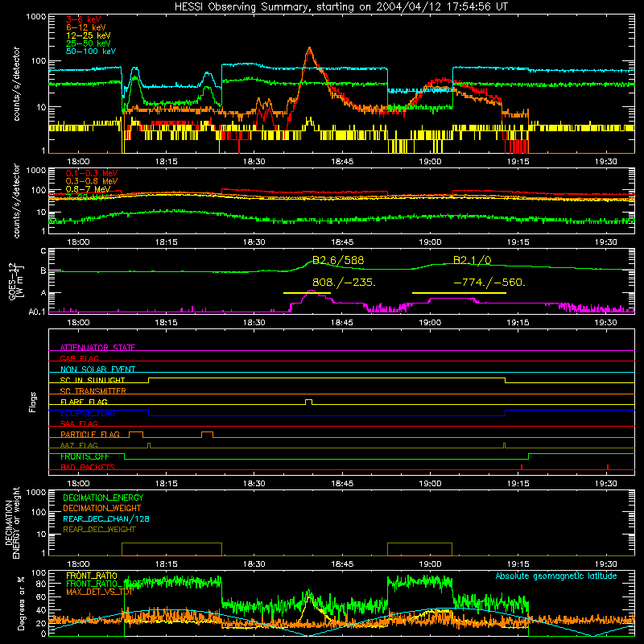
Task: Click the first rear decimation weight box
Action: pyautogui.click(x=171, y=549)
